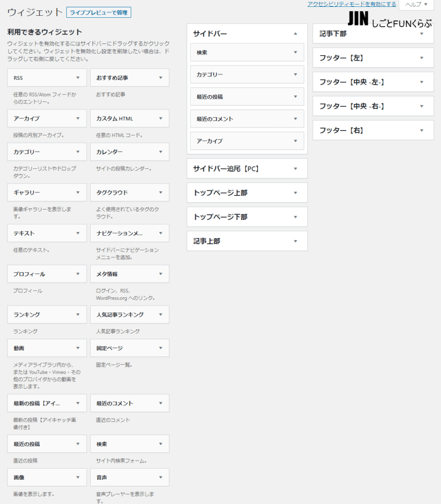Screen dimensions: 441x504
Task: Select the 音声 widget title
Action: click(x=101, y=477)
